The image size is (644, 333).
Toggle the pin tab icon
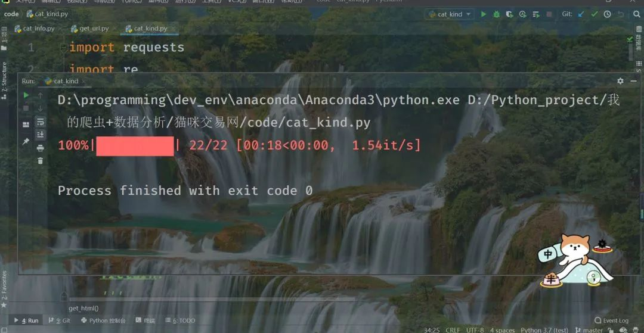point(26,142)
